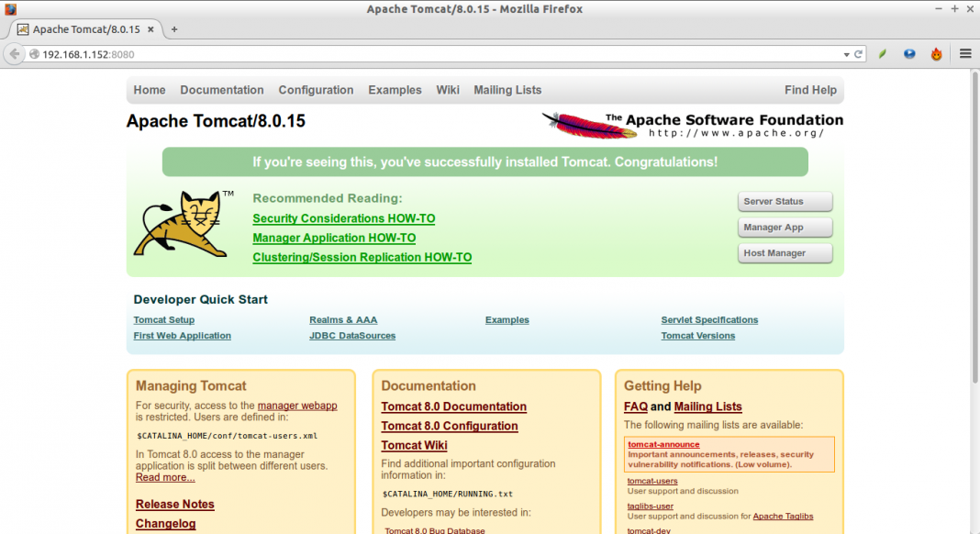The height and width of the screenshot is (534, 980).
Task: Click the page vertical scrollbar thumb
Action: [974, 227]
